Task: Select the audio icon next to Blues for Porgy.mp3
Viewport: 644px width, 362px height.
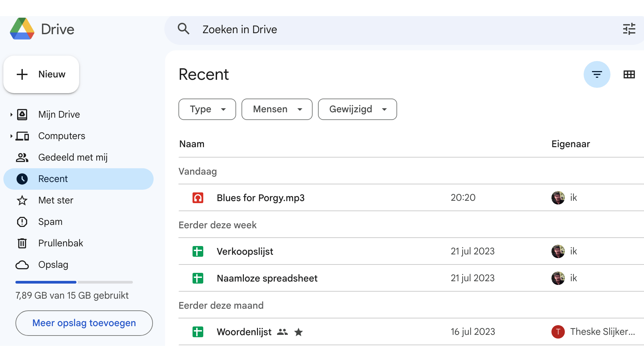Action: (198, 198)
